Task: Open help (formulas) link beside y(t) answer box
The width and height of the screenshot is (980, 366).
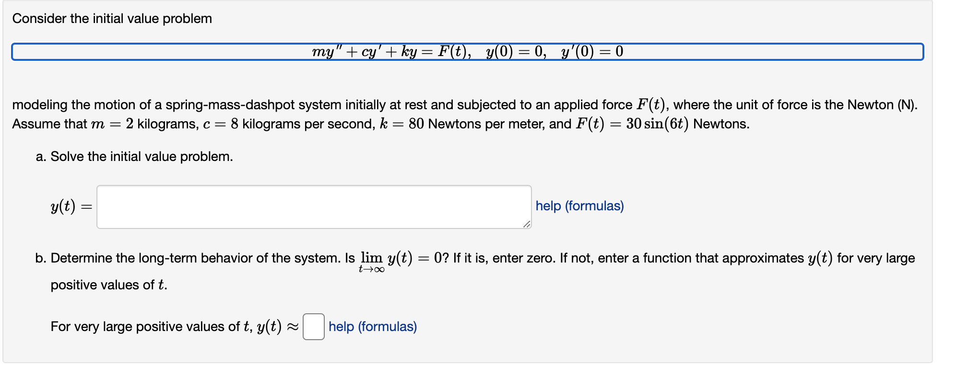Action: 579,206
